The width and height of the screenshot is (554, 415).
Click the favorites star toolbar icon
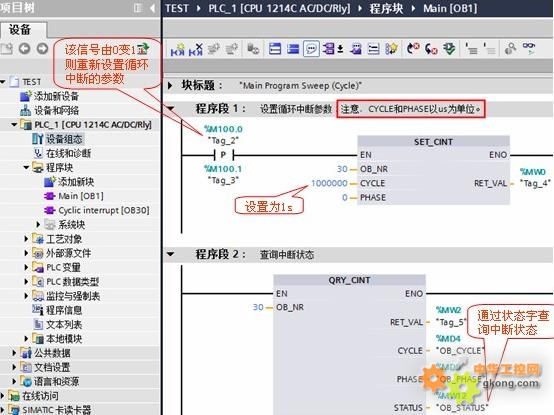coord(391,49)
